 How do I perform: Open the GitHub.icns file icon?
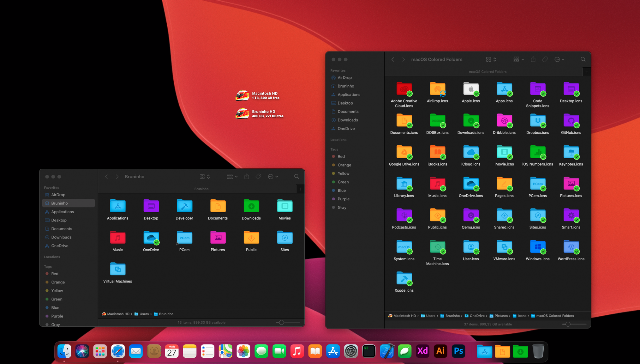click(x=571, y=121)
